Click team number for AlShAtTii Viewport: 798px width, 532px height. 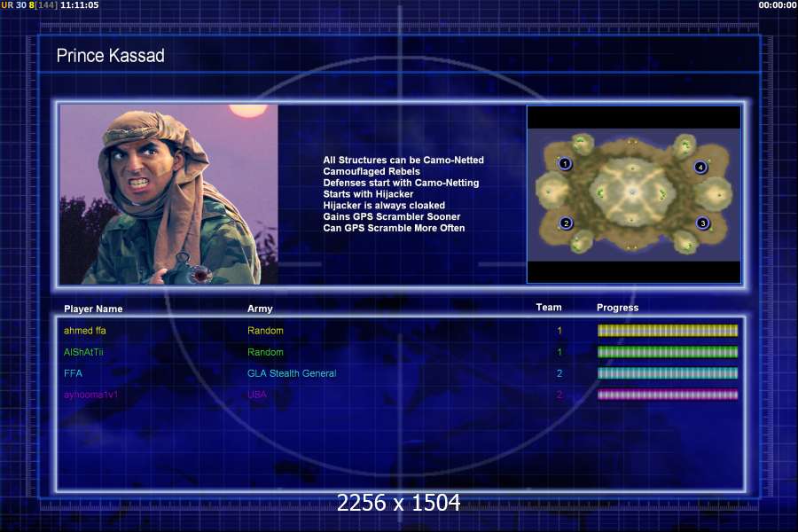[x=559, y=352]
